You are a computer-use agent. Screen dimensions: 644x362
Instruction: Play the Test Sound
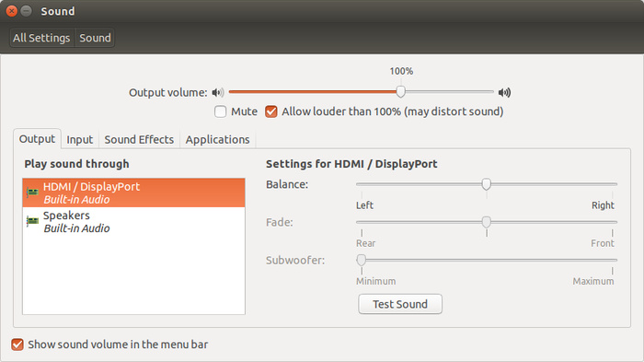pyautogui.click(x=400, y=304)
